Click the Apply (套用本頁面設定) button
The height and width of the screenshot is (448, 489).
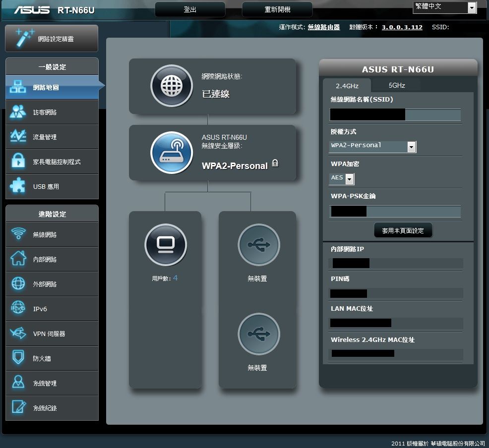point(403,230)
